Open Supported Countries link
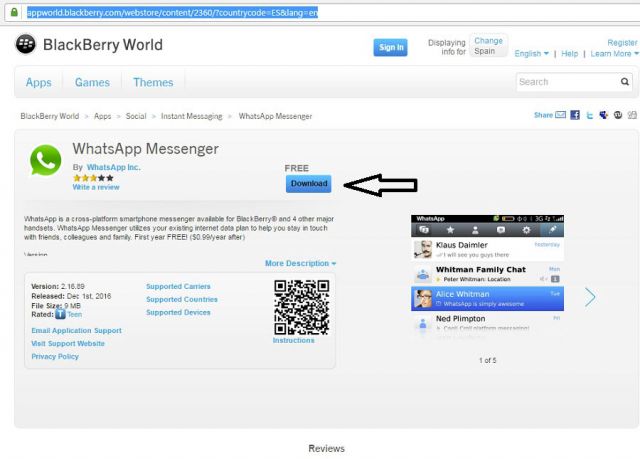640x459 pixels. (182, 299)
